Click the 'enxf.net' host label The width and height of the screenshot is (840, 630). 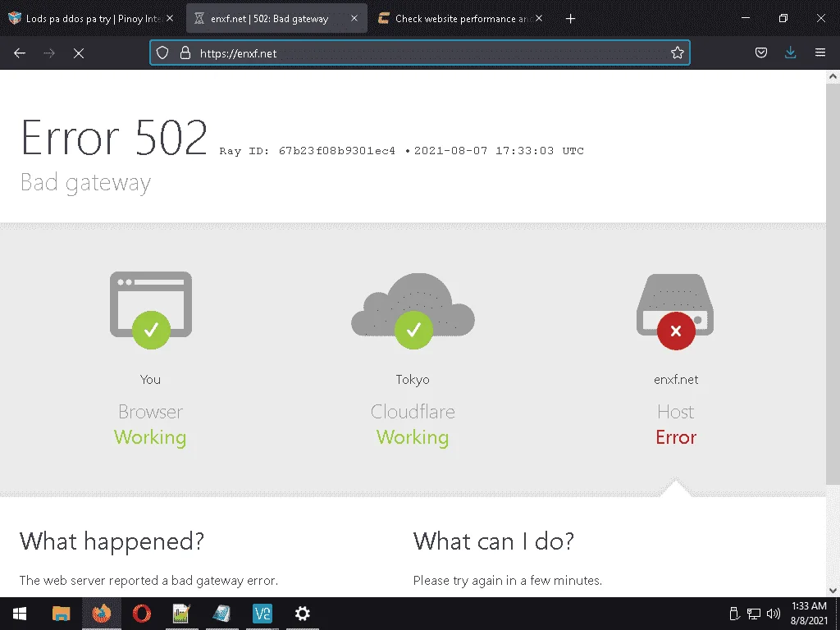click(x=676, y=379)
